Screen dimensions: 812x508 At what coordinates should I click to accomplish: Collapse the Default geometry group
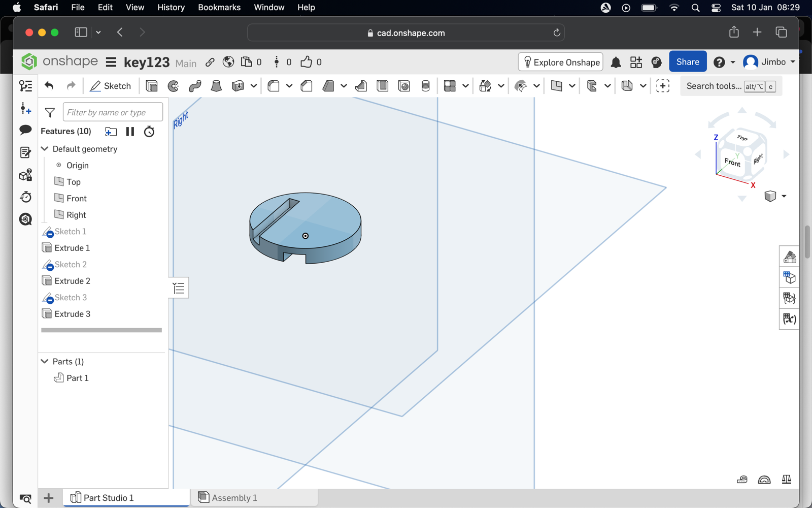[x=45, y=149]
